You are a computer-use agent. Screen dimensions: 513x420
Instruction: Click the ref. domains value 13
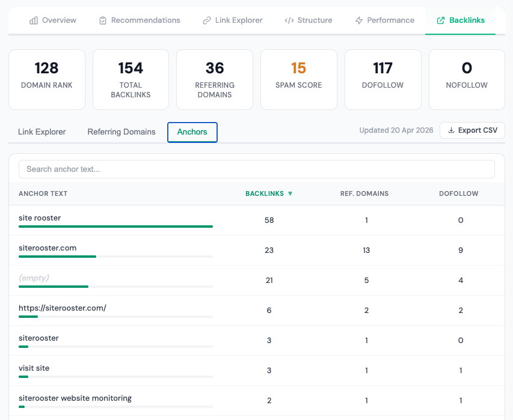tap(366, 251)
